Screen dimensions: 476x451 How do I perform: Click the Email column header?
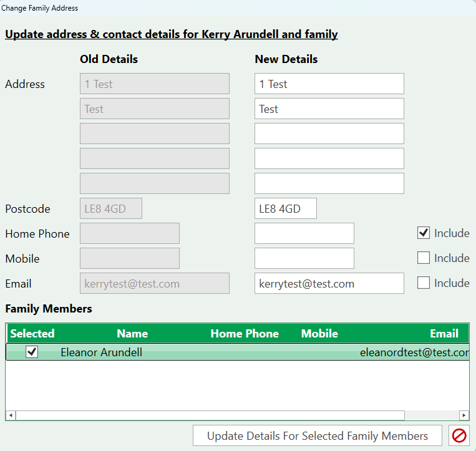[x=444, y=334]
